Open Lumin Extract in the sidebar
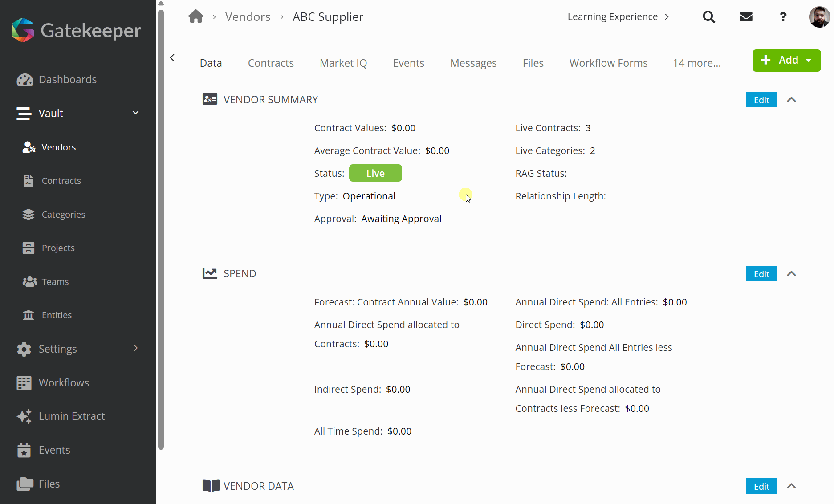Viewport: 834px width, 504px height. (x=72, y=416)
